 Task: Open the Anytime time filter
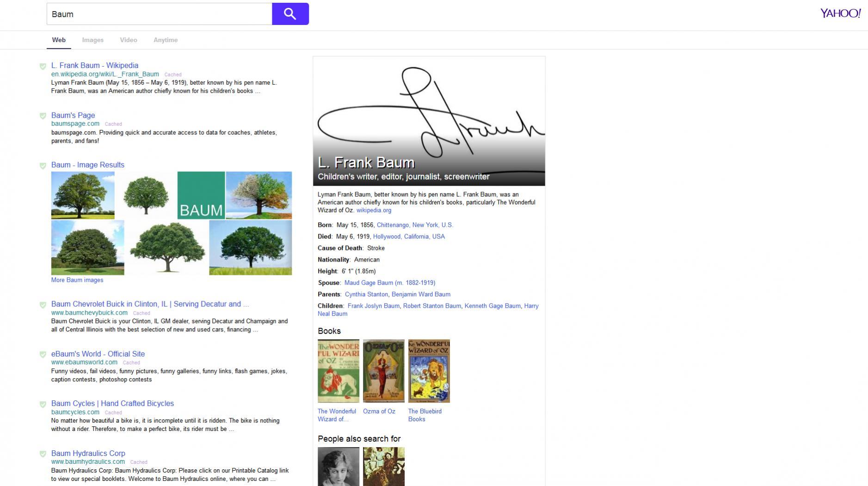[x=166, y=40]
